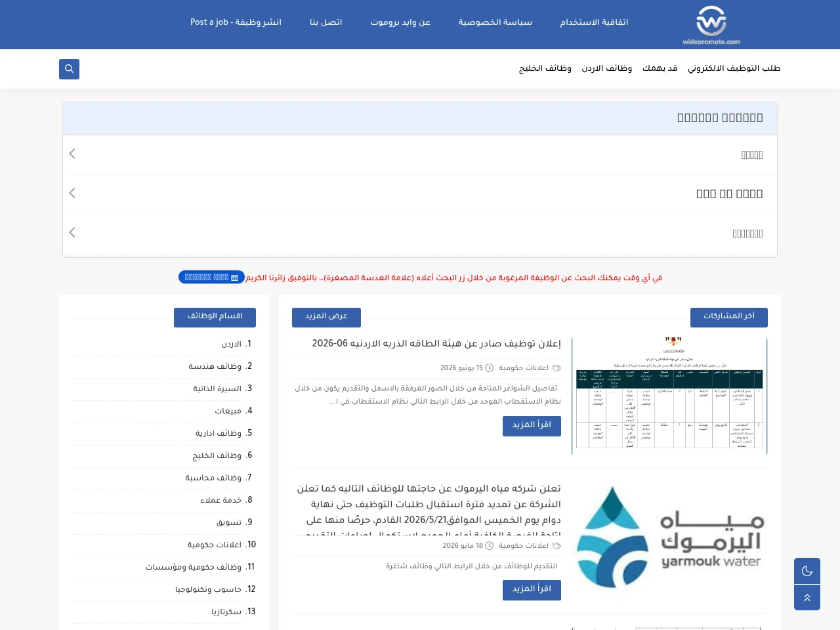The image size is (840, 630).
Task: Open اتصل بنا contact page
Action: click(x=326, y=22)
